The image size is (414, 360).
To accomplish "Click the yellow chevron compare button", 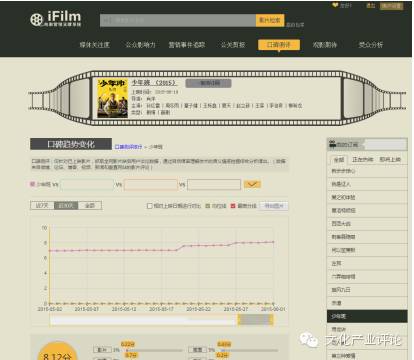I will (x=252, y=184).
